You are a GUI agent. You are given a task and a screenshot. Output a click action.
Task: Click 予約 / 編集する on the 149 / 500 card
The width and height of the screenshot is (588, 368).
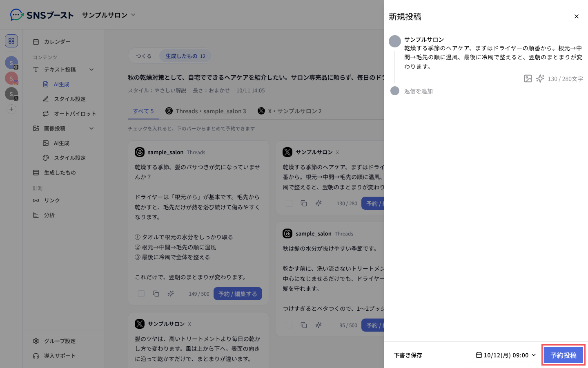[238, 294]
